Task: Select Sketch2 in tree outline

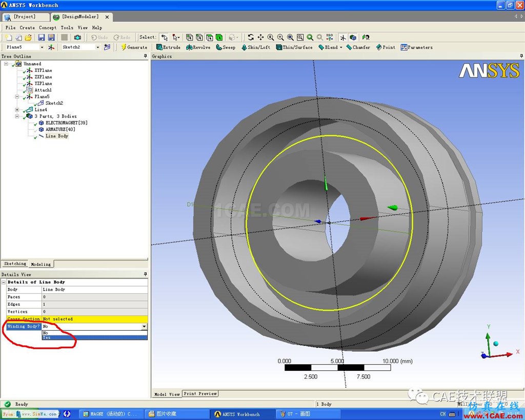Action: [x=54, y=103]
